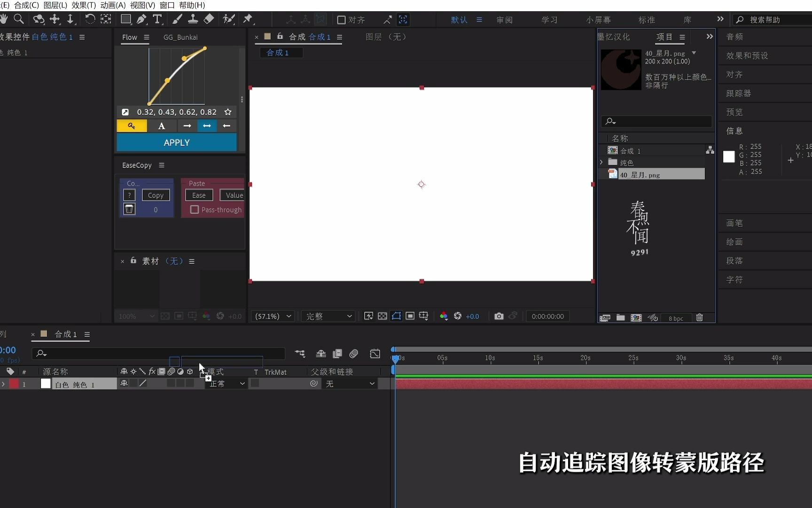This screenshot has width=812, height=508.
Task: Select the Hand tool
Action: coord(4,19)
